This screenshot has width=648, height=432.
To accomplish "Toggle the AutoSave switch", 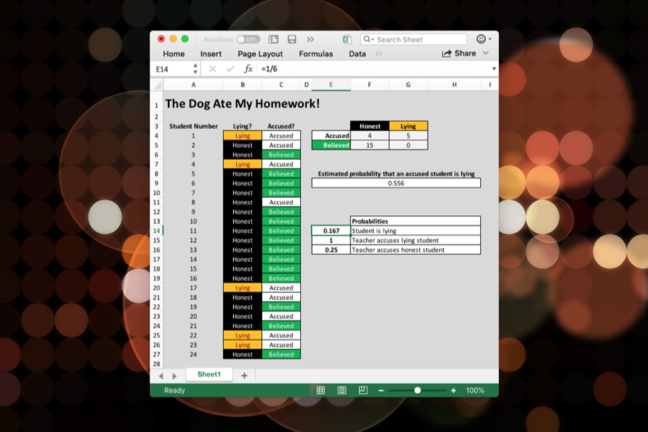I will pyautogui.click(x=248, y=39).
